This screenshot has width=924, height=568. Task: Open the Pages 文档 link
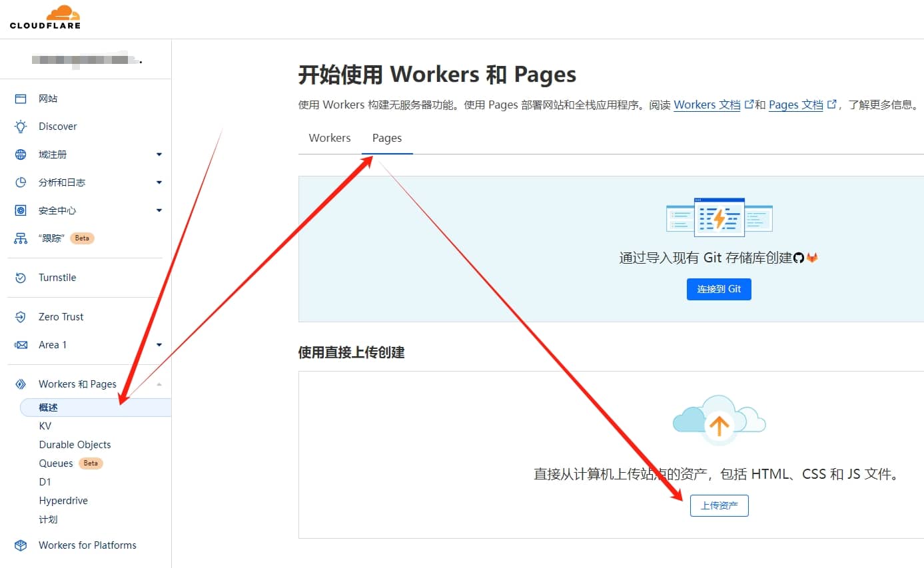pos(795,105)
